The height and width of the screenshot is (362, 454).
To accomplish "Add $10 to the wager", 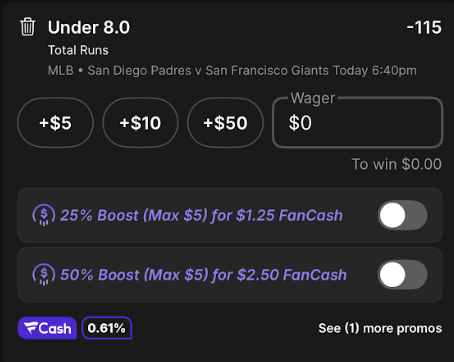I will (140, 123).
